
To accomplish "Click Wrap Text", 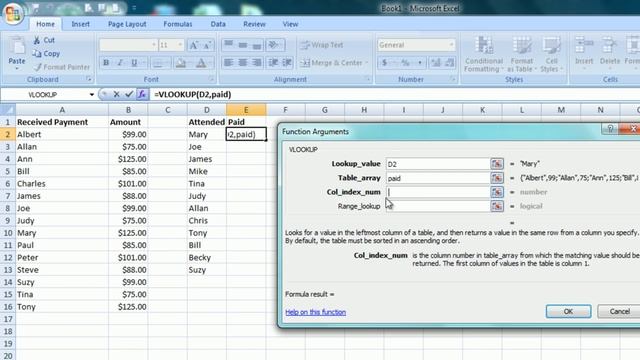I will click(322, 45).
